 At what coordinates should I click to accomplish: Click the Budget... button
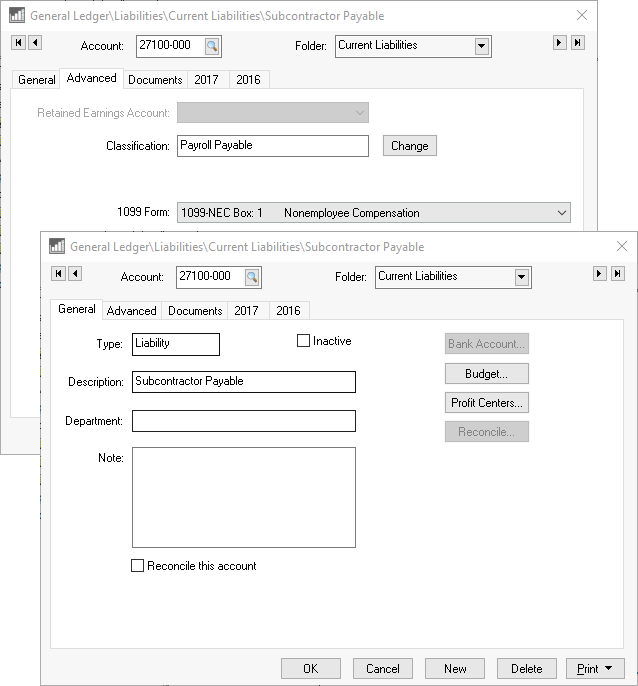(486, 374)
